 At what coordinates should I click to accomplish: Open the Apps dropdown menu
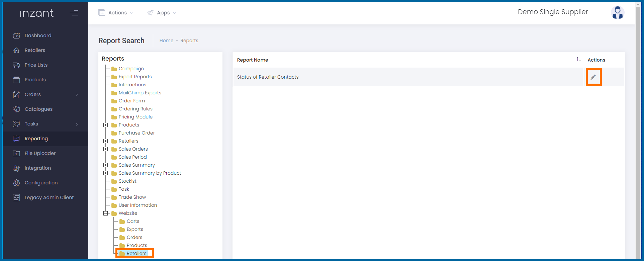coord(162,13)
